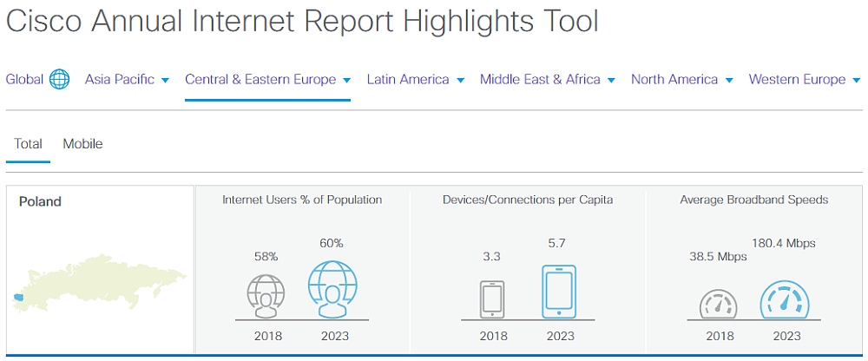
Task: Click the 180.4 Mbps value
Action: tap(783, 243)
